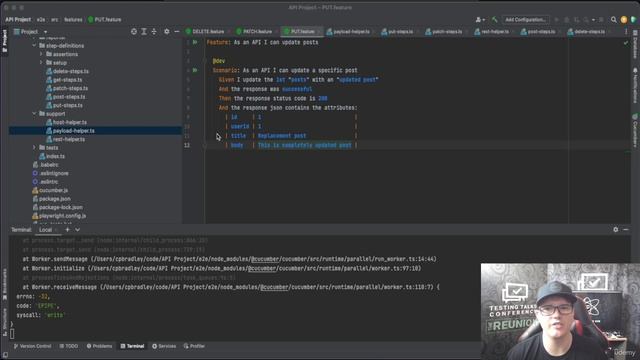640x360 pixels.
Task: Click API Project in the breadcrumb bar
Action: (x=18, y=20)
